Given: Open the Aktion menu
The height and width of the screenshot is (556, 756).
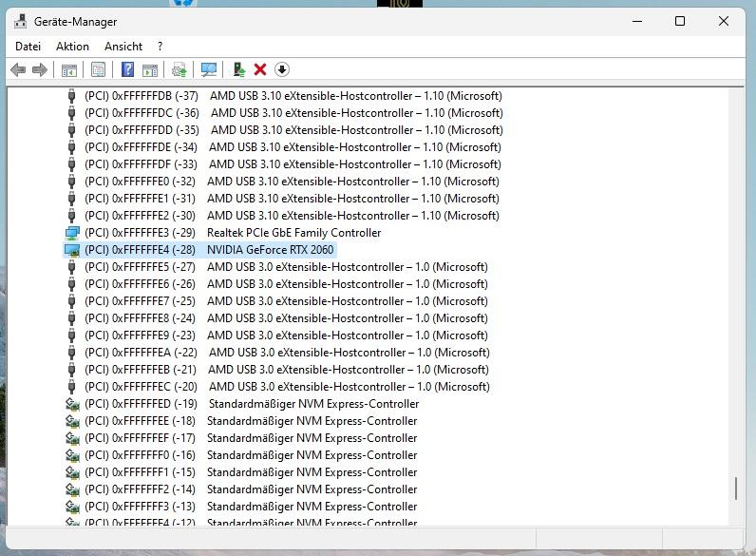Looking at the screenshot, I should (72, 47).
